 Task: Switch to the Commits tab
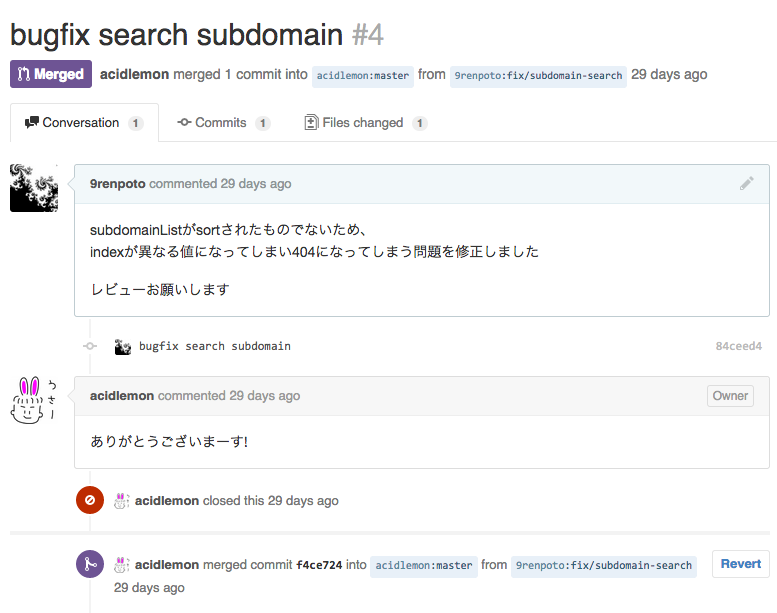[x=224, y=122]
